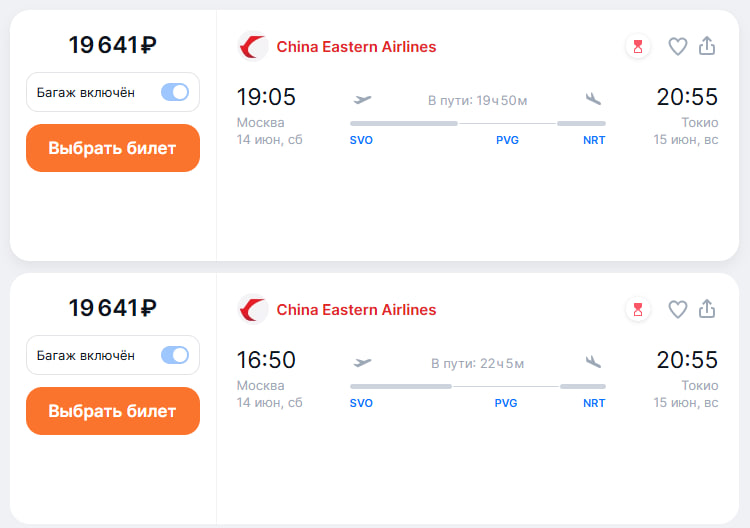Toggle baggage included switch on second ticket
The height and width of the screenshot is (528, 750).
point(175,355)
